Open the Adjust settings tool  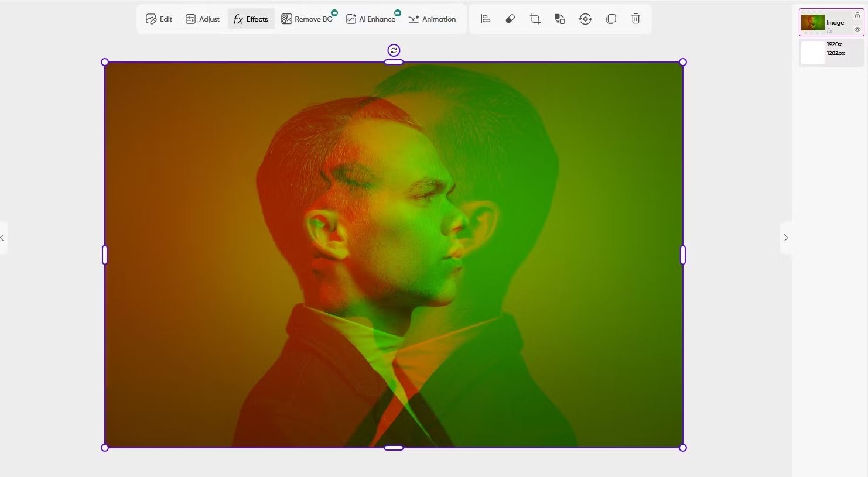[x=202, y=19]
